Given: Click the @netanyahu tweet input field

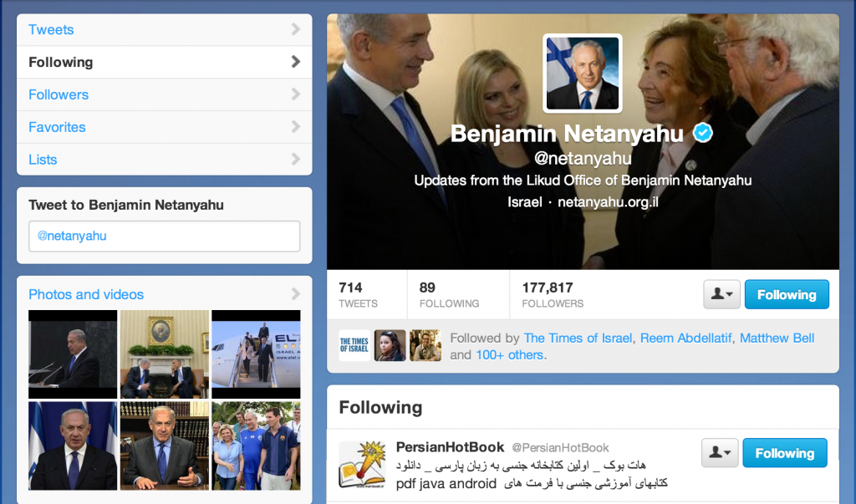Looking at the screenshot, I should pyautogui.click(x=165, y=236).
